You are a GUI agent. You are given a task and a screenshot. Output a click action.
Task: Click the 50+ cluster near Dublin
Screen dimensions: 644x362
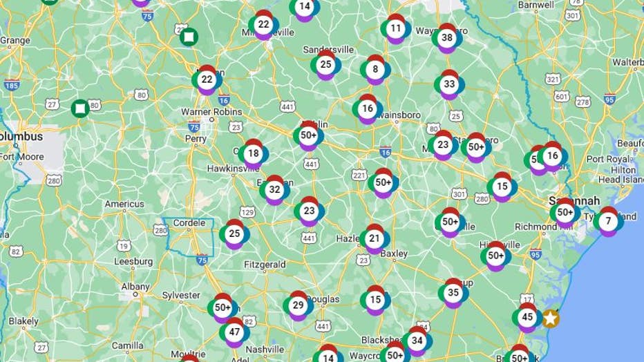[308, 136]
